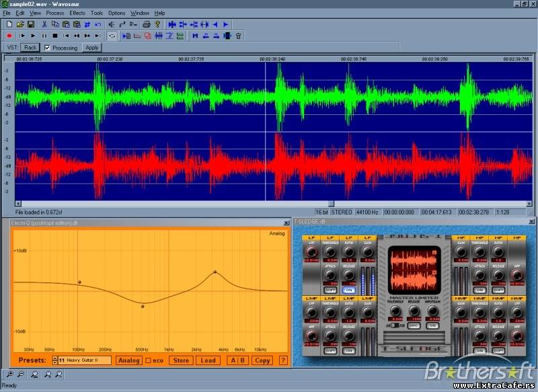The height and width of the screenshot is (392, 538).
Task: Store the current Electri-Q preset
Action: click(181, 360)
